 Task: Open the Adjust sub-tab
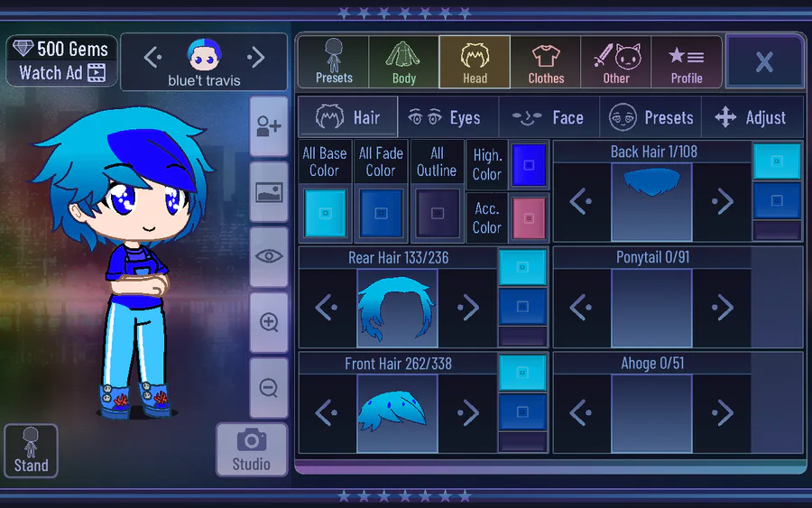pyautogui.click(x=752, y=117)
